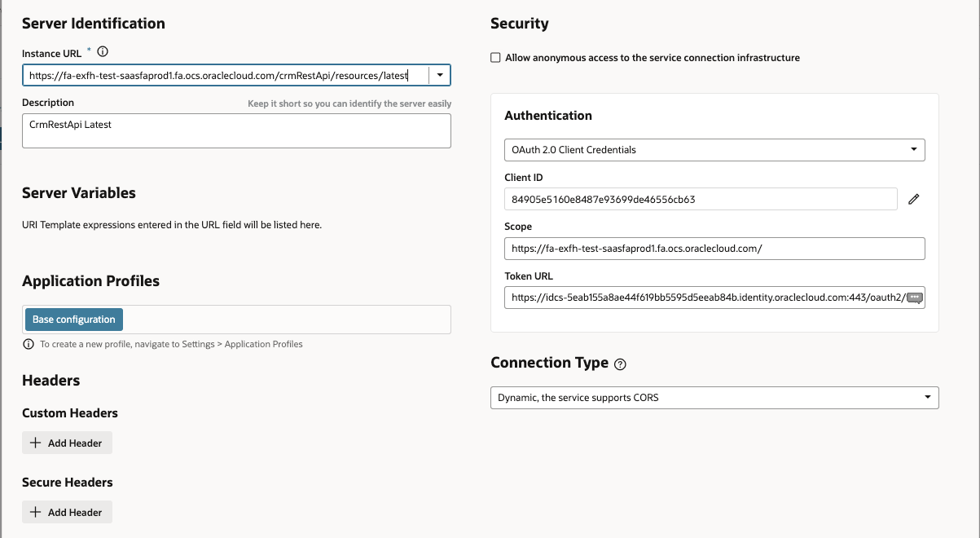
Task: Click the help icon next to Connection Type
Action: pos(620,364)
